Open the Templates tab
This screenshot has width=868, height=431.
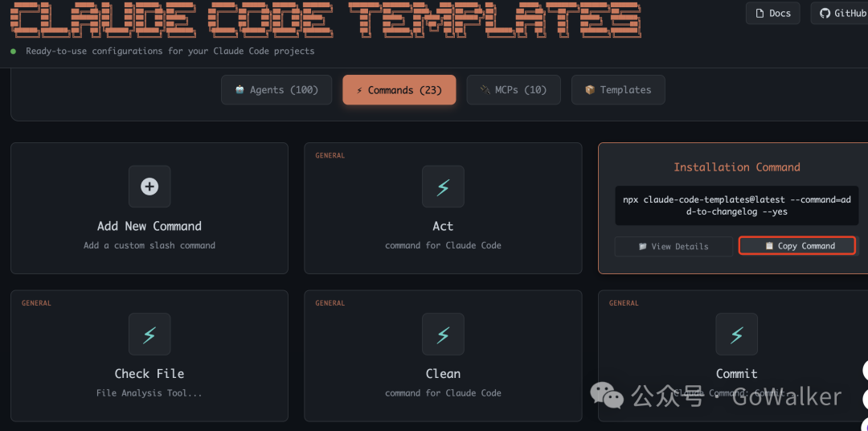(x=618, y=90)
